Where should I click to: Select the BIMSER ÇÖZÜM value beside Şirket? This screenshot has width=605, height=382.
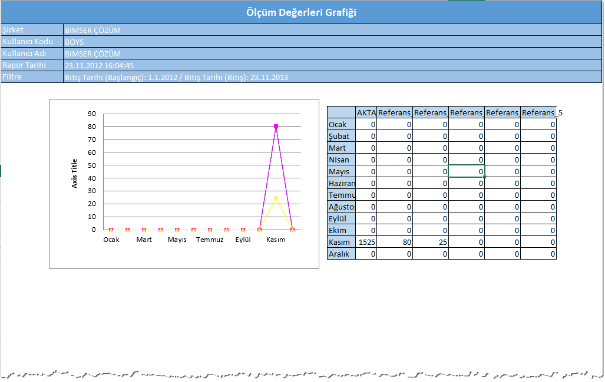point(333,30)
